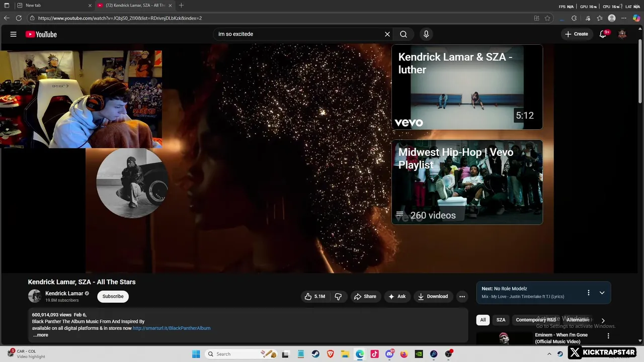Go to YouTube home via logo
This screenshot has height=362, width=644.
(x=41, y=34)
